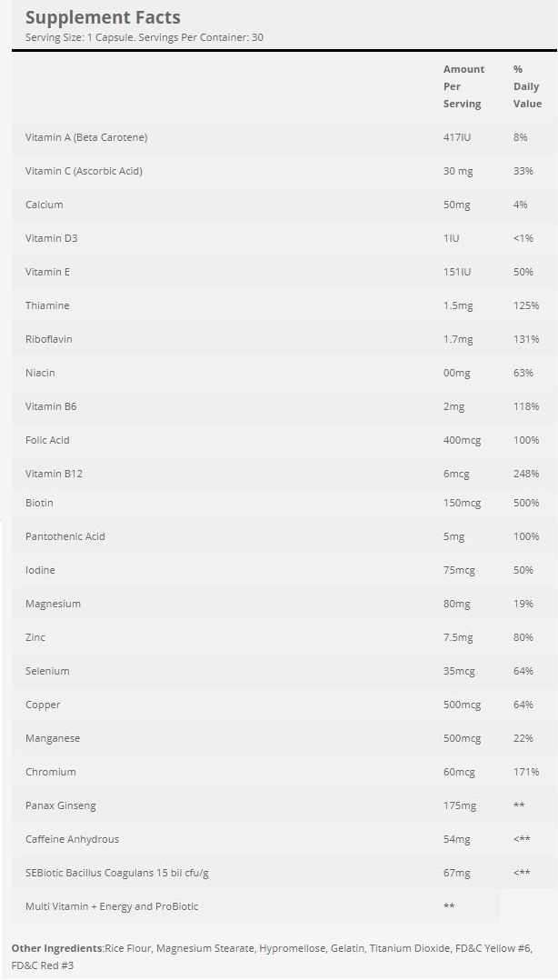Click the Biotin row label
Image resolution: width=558 pixels, height=980 pixels.
pyautogui.click(x=39, y=503)
